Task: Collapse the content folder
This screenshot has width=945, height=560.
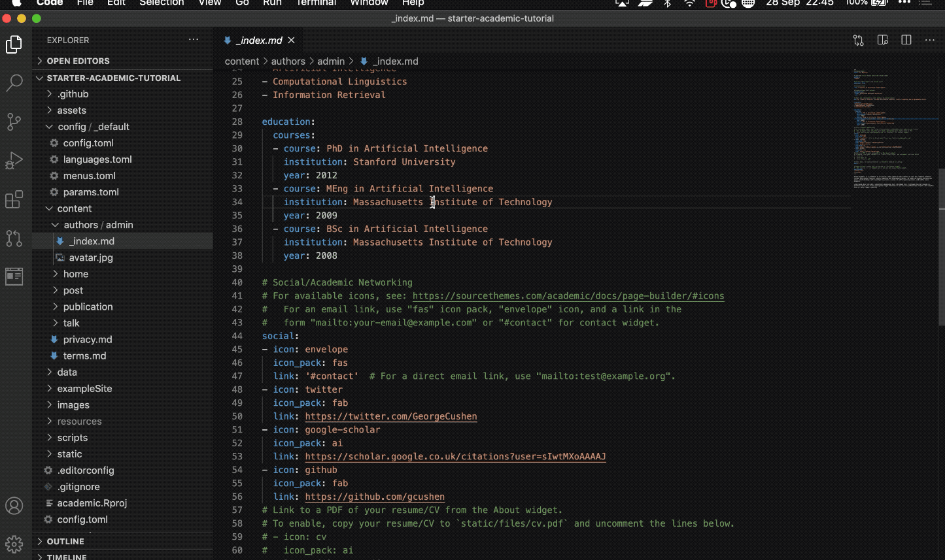Action: (75, 208)
